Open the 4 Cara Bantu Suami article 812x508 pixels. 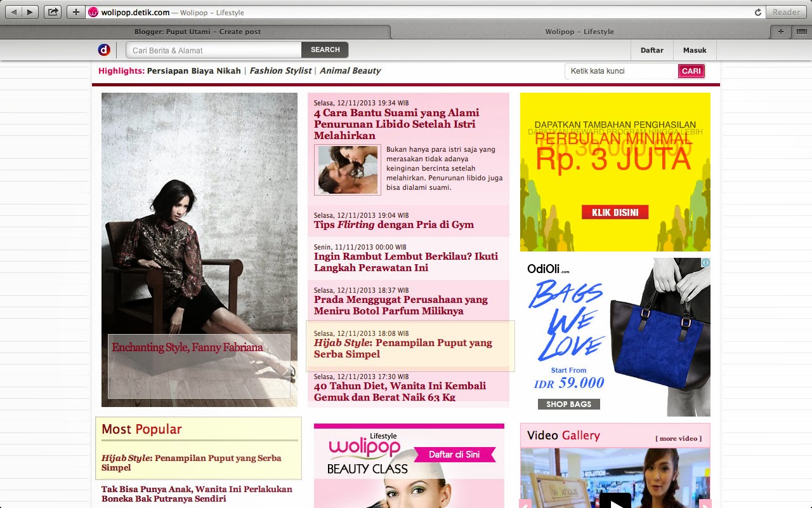click(396, 124)
